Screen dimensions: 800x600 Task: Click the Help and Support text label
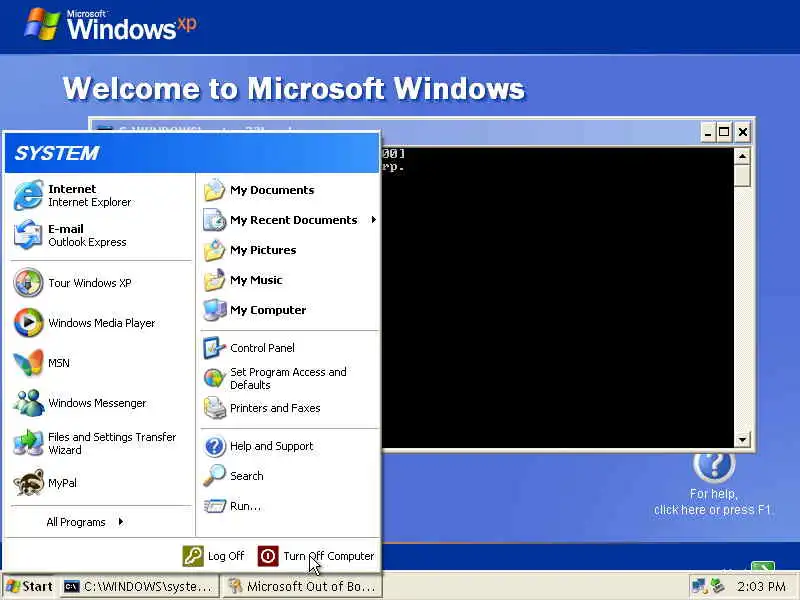(271, 446)
